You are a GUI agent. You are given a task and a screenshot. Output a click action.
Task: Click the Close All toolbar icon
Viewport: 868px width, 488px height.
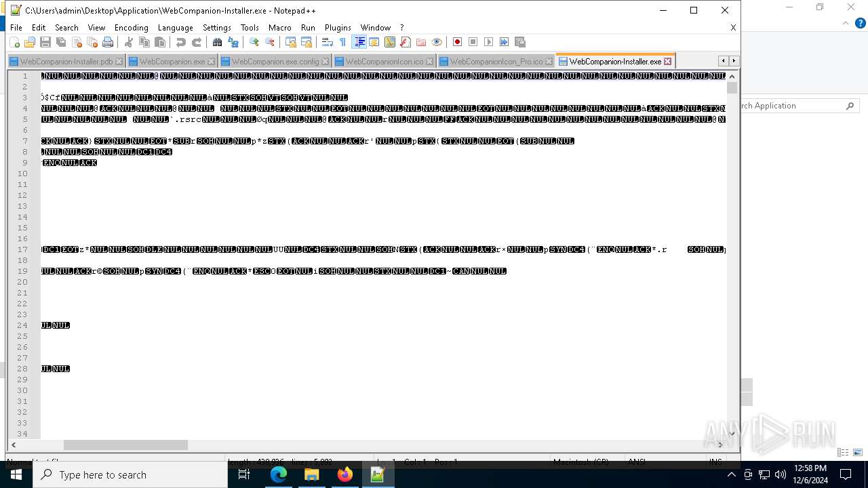(x=92, y=42)
